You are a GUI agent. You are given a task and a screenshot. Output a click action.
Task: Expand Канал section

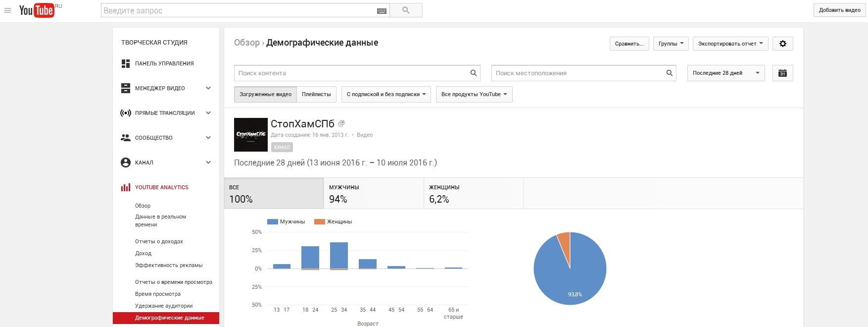208,163
